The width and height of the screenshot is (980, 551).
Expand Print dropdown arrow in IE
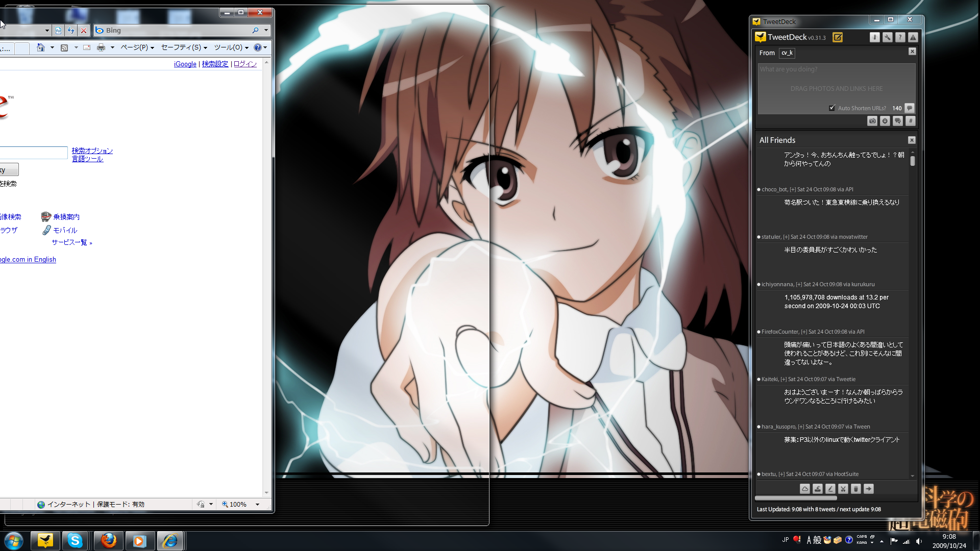pos(112,47)
